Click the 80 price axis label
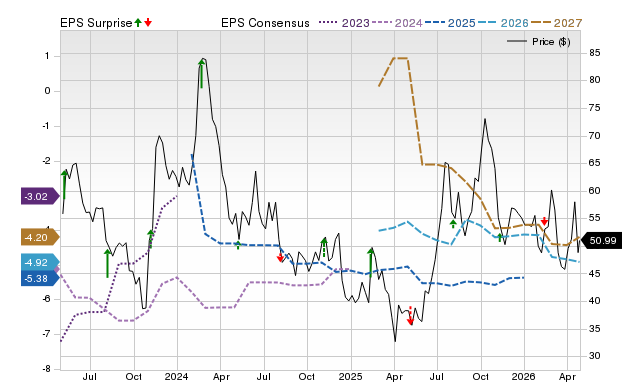 (x=595, y=80)
